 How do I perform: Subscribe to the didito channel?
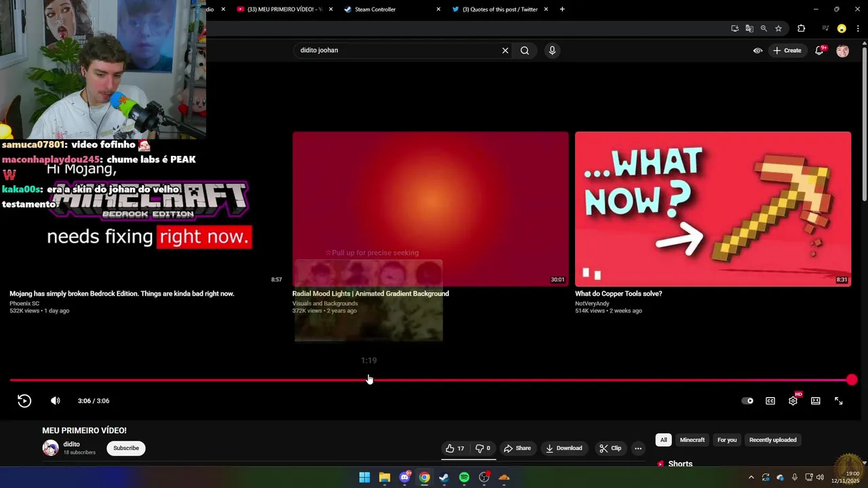click(x=126, y=448)
